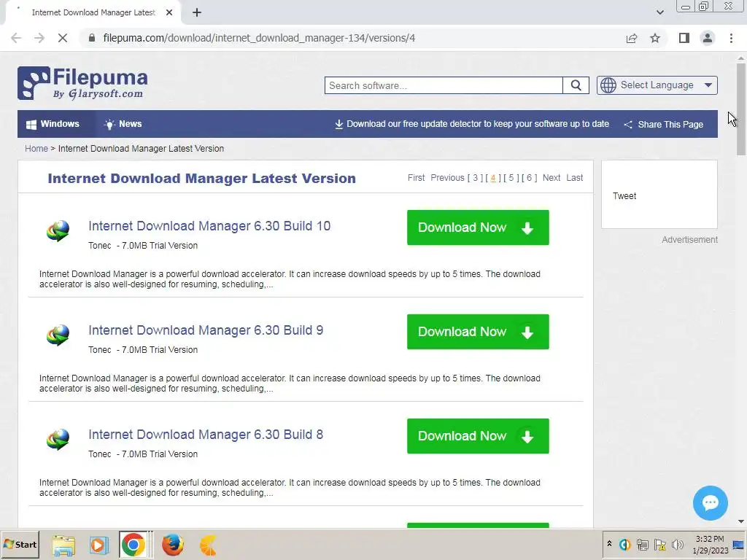Show hidden system tray icons
This screenshot has width=747, height=560.
pyautogui.click(x=609, y=544)
